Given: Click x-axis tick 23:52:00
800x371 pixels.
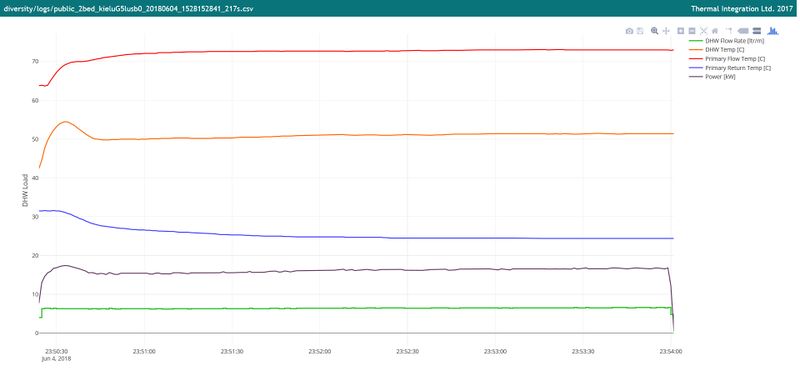Looking at the screenshot, I should pos(319,351).
